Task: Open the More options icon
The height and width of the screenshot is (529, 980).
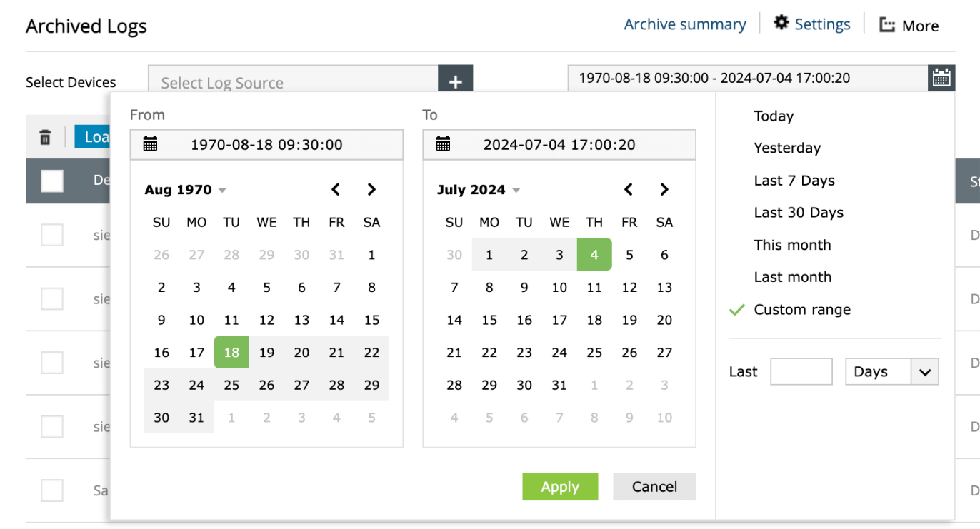Action: coord(887,26)
